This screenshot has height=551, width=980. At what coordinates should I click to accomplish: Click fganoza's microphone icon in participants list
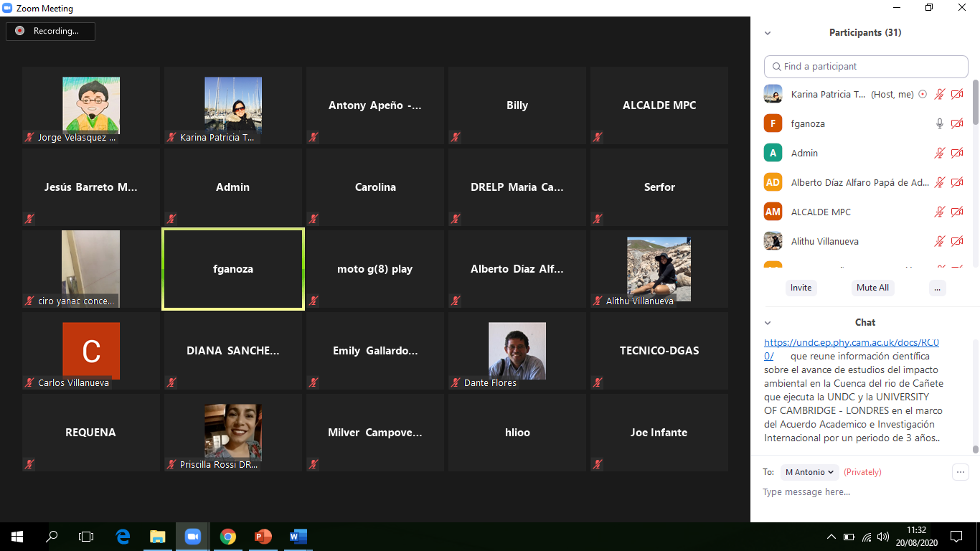pos(939,123)
